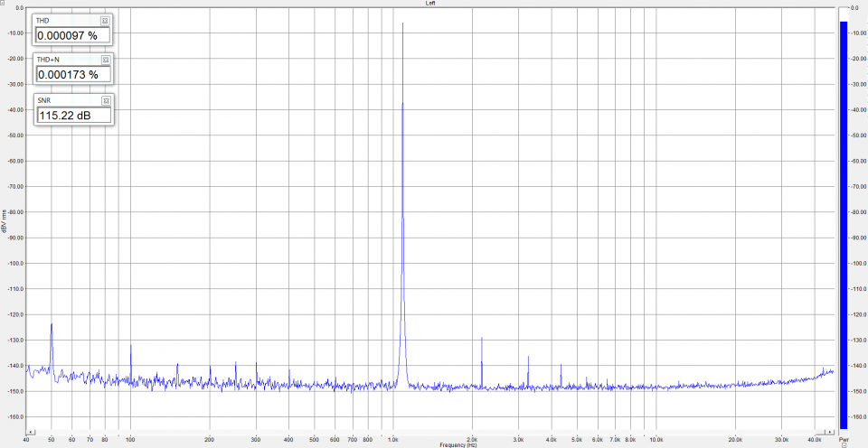Select the THD+N value 0.000173 %

click(x=72, y=74)
